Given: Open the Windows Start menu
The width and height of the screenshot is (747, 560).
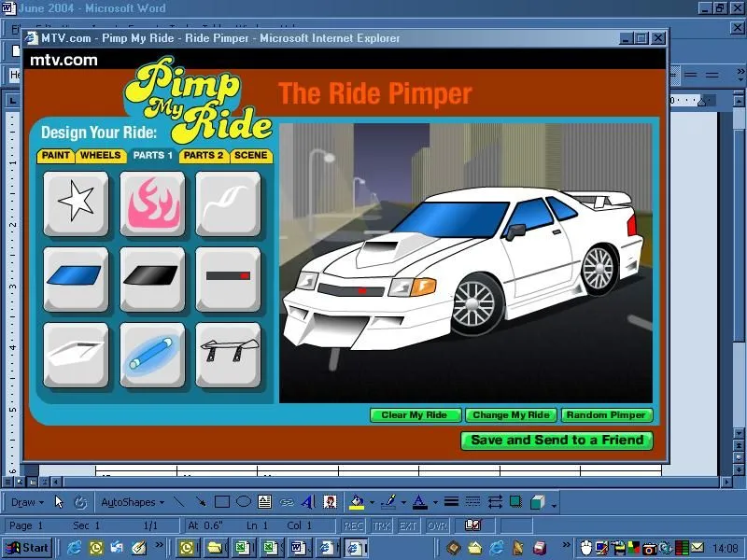Looking at the screenshot, I should pos(27,547).
